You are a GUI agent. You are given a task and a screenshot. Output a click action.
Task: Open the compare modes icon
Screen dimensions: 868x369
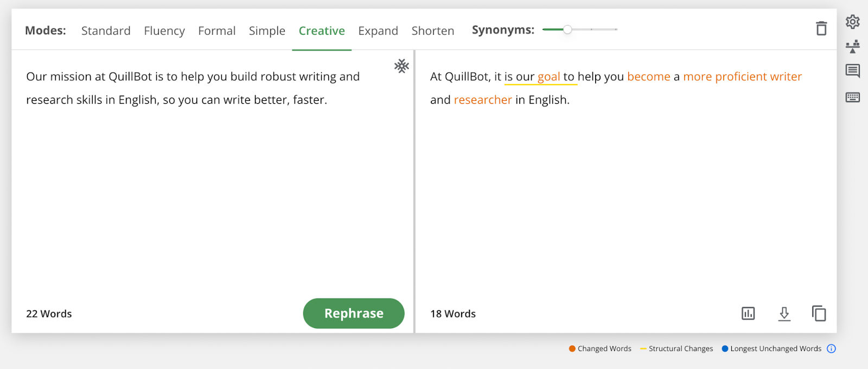point(852,46)
